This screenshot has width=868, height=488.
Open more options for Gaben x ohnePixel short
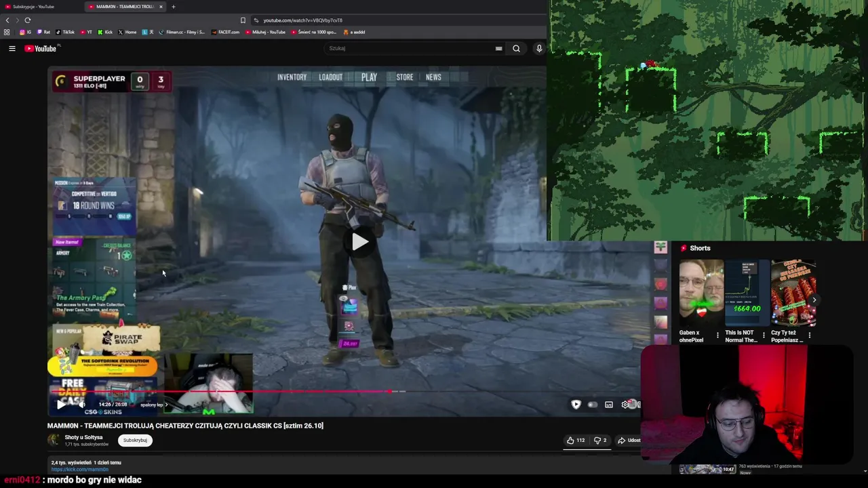pyautogui.click(x=717, y=335)
